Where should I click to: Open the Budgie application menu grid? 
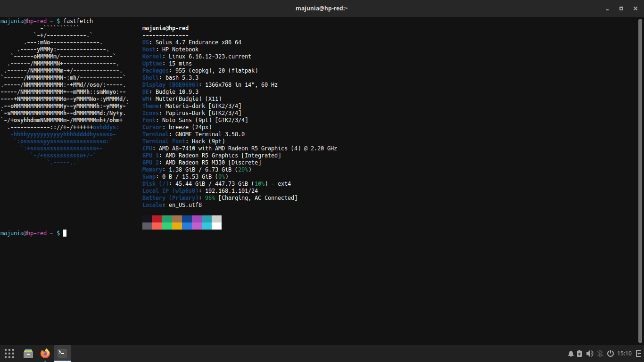click(9, 353)
